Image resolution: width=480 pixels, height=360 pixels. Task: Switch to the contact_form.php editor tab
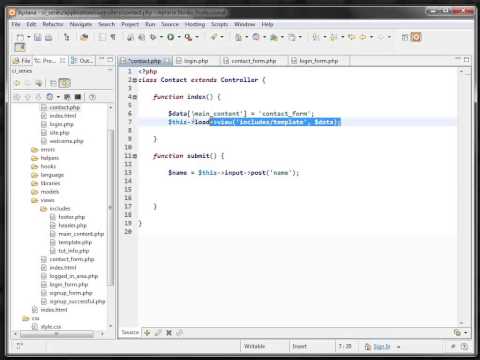click(254, 61)
